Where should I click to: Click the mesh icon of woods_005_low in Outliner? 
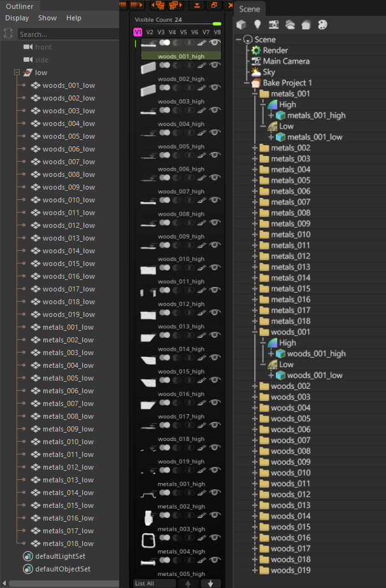click(x=35, y=136)
